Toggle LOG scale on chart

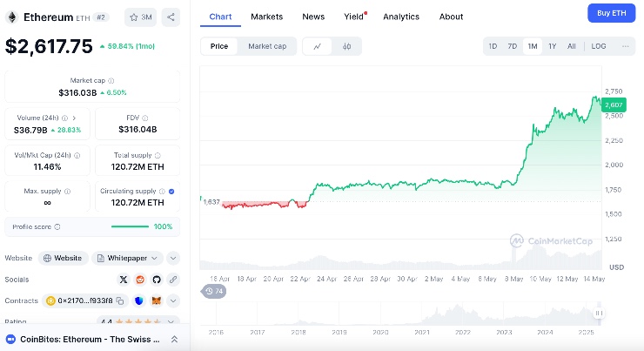click(599, 46)
